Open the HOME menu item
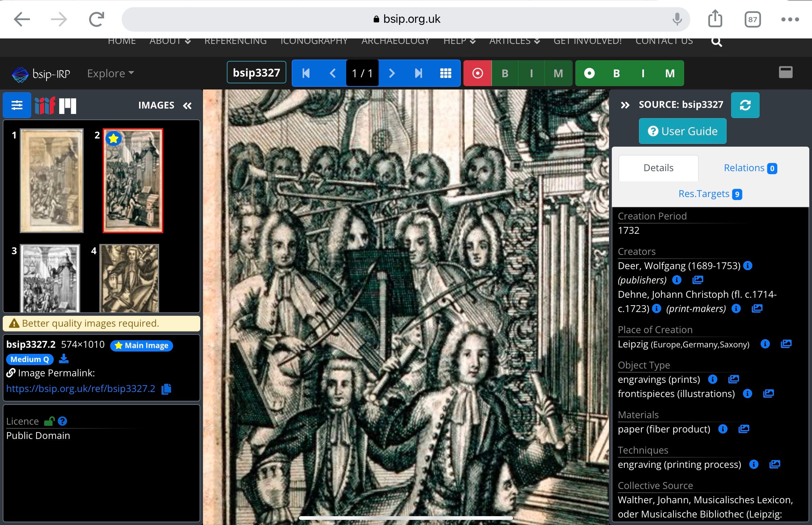The height and width of the screenshot is (525, 812). [122, 41]
